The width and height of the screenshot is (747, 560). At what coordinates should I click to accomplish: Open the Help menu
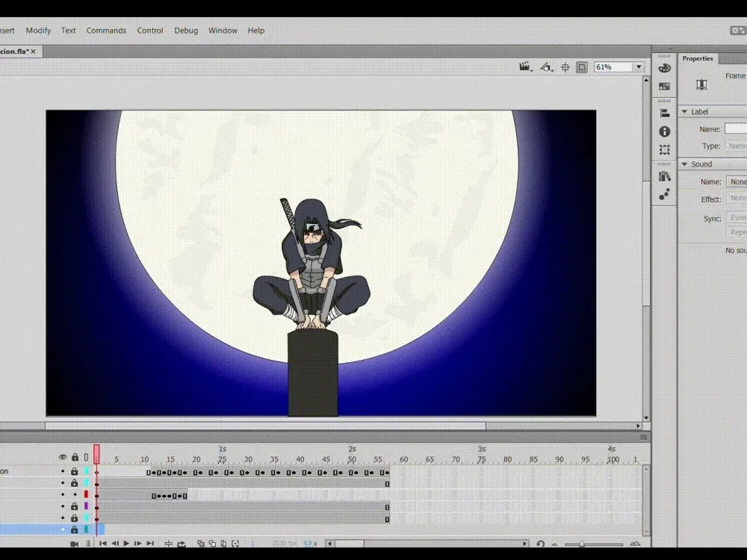255,31
